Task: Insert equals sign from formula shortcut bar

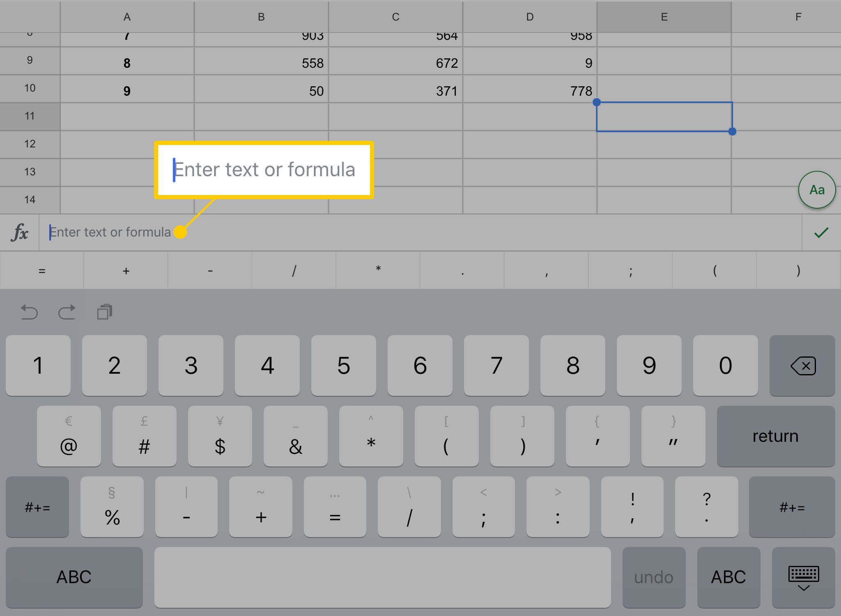Action: [x=42, y=271]
